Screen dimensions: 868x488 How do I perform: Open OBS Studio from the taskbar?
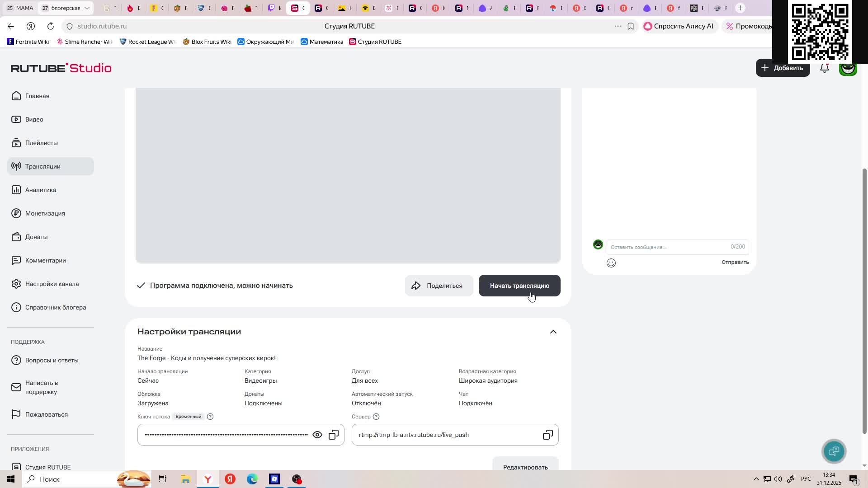[297, 479]
